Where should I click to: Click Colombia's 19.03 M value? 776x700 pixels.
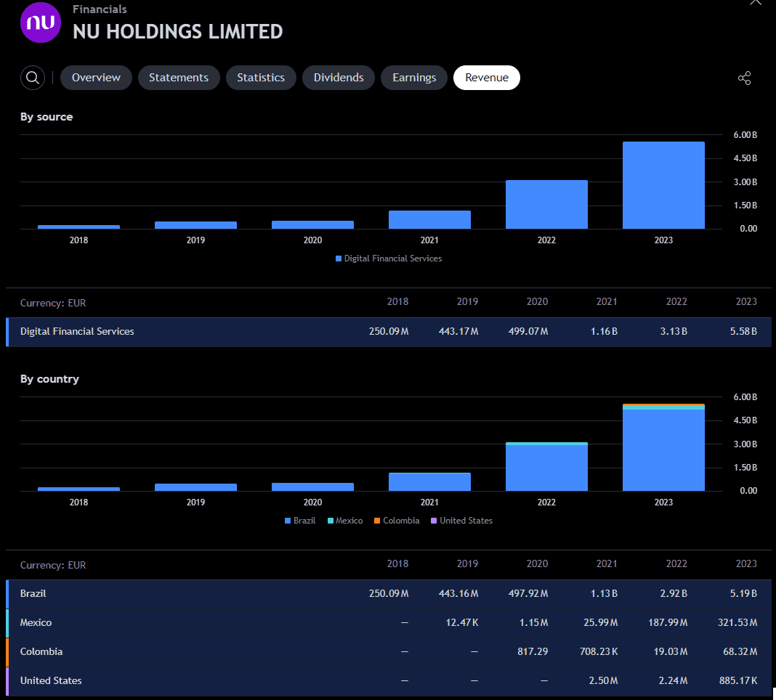point(671,651)
